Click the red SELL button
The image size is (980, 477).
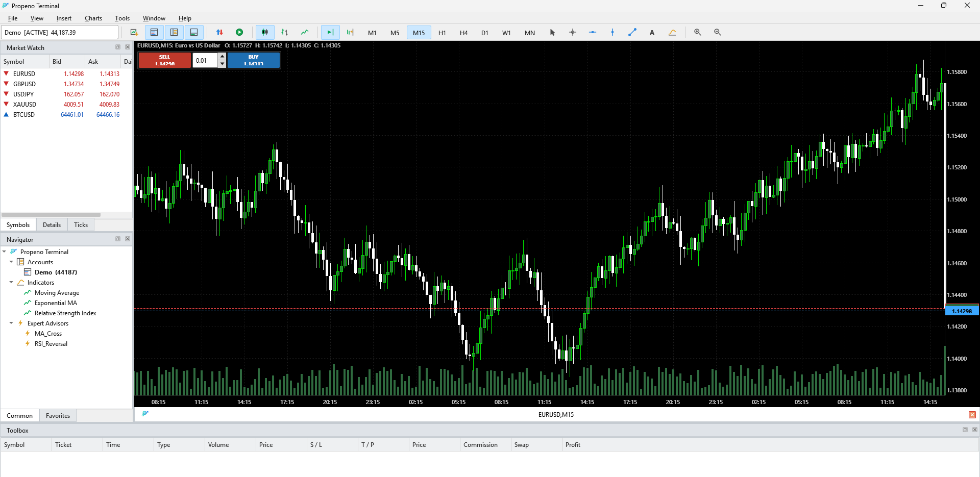[165, 60]
